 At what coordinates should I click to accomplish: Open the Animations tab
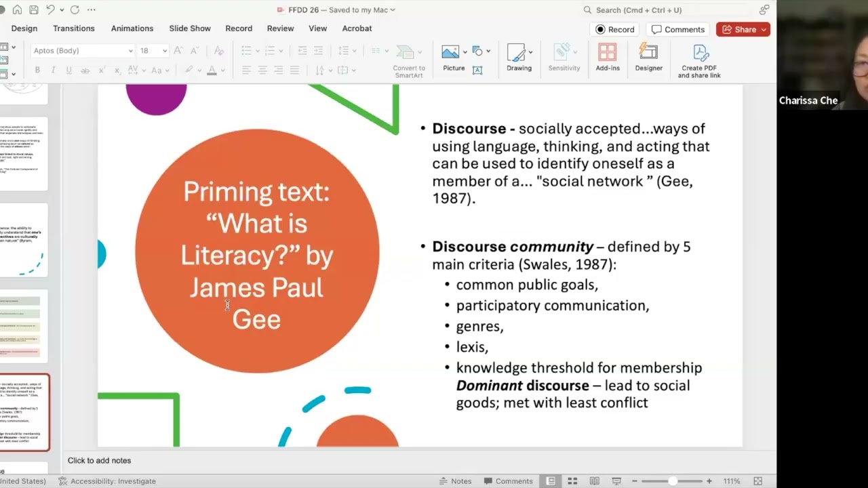click(x=132, y=28)
